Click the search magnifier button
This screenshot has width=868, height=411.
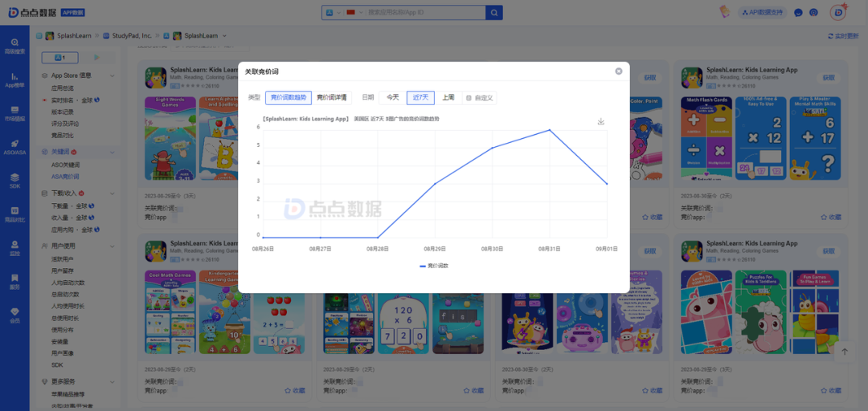(493, 13)
